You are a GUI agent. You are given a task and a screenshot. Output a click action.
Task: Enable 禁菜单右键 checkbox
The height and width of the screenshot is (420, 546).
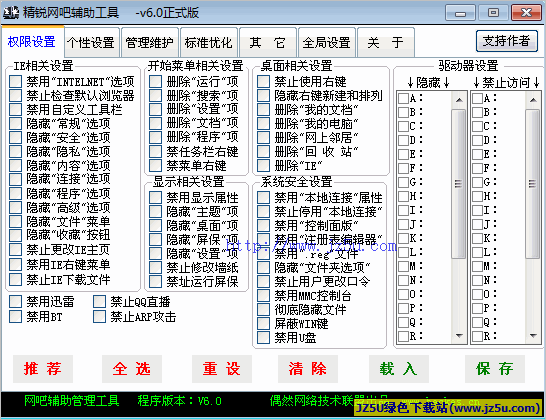click(155, 165)
